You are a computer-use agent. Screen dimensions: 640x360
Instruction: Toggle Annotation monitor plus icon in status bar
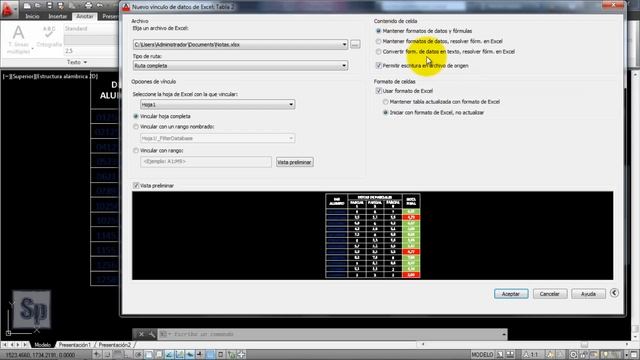point(242,354)
